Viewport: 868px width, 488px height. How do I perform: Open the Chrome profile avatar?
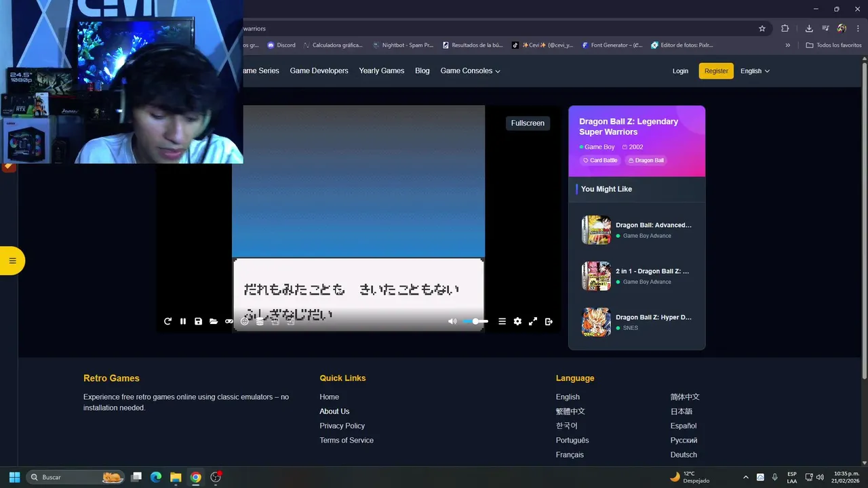pyautogui.click(x=842, y=28)
